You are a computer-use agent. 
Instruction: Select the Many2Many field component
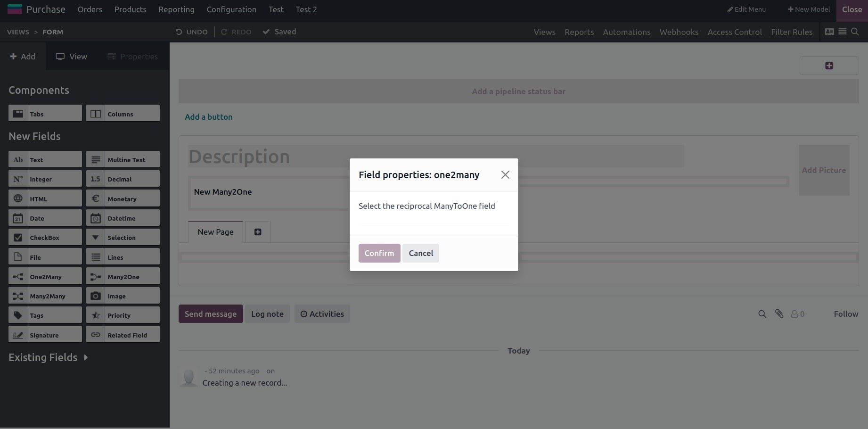click(x=45, y=296)
